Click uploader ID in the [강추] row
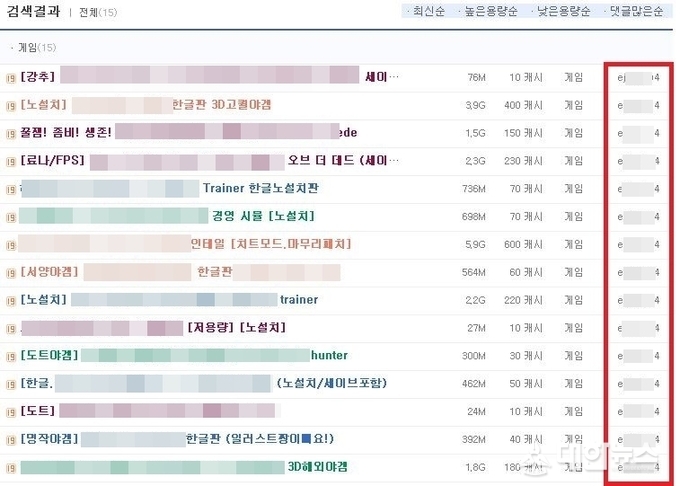Viewport: 680px width, 486px height. 638,78
